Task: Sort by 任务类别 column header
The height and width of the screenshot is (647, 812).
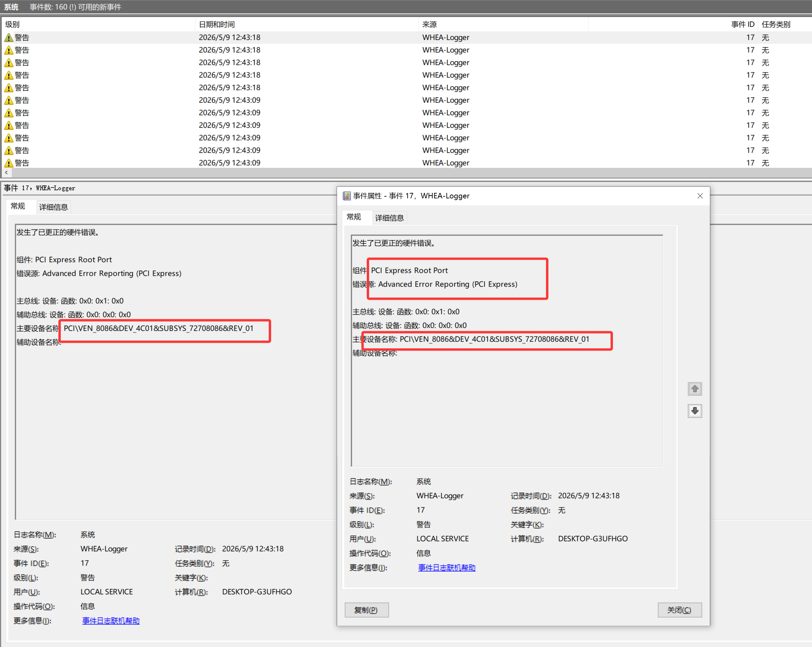Action: 784,25
